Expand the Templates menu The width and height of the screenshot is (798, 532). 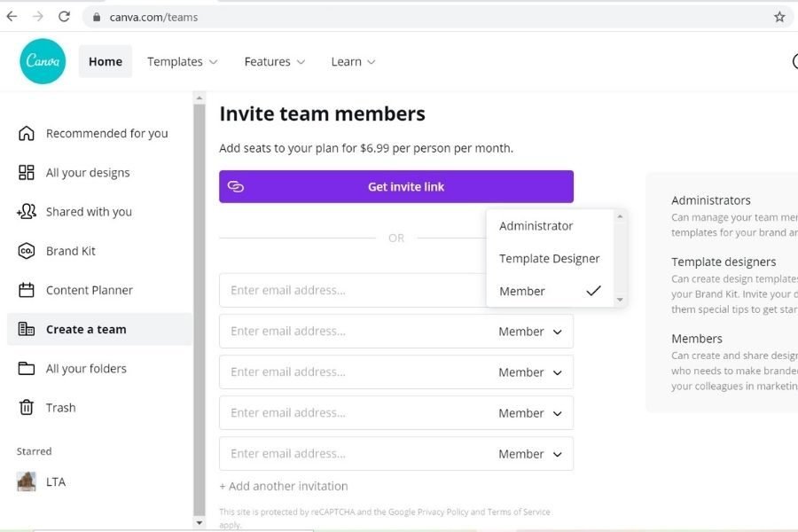(182, 61)
